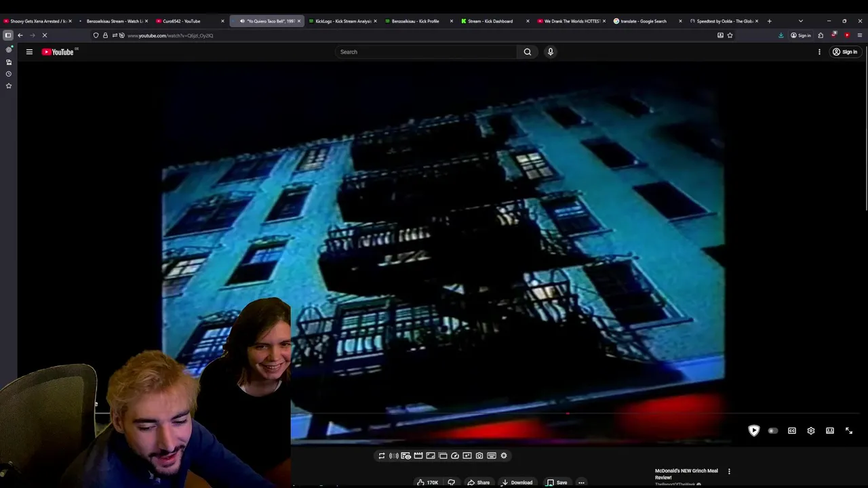Open keyboard shortcuts icon in enhancer toolbar
This screenshot has width=868, height=488.
[492, 456]
